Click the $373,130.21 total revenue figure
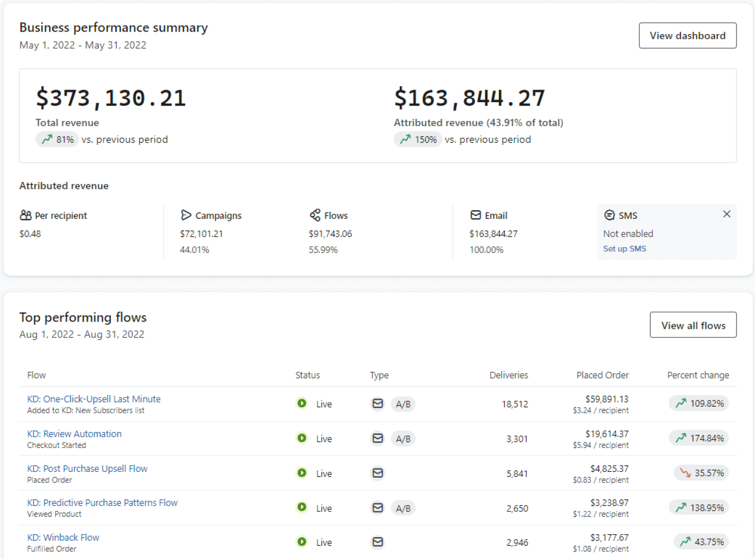The height and width of the screenshot is (560, 755). (111, 98)
